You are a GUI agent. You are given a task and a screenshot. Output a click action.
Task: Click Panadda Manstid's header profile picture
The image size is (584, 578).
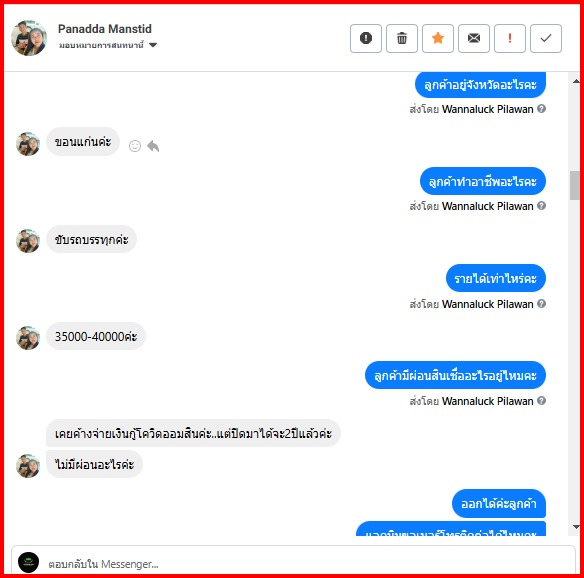(29, 38)
